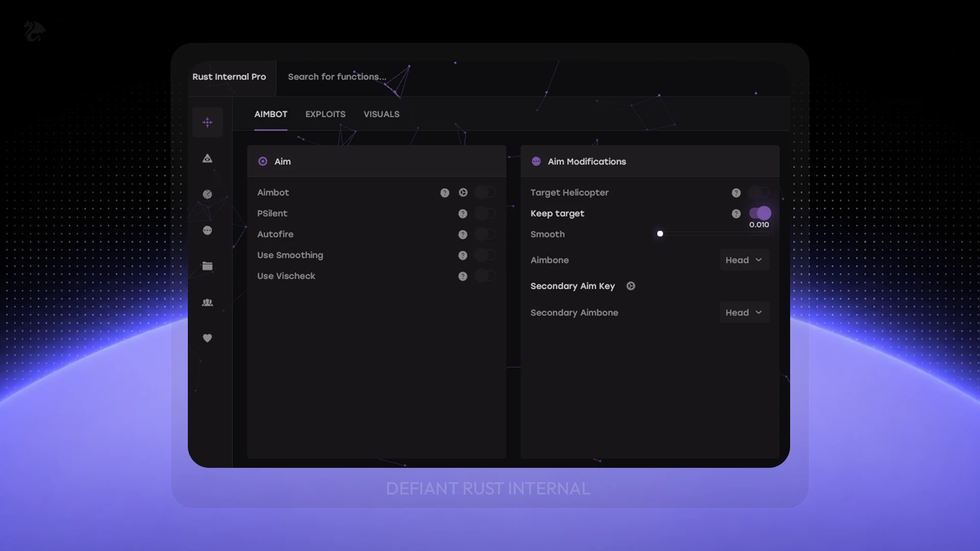Enable the PSilent toggle
Screen dimensions: 980x551
[x=485, y=213]
